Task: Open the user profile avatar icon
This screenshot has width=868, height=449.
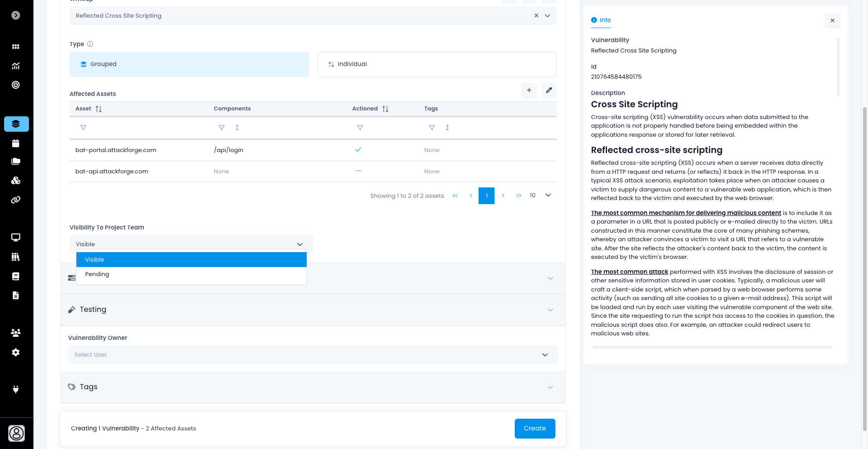Action: [17, 433]
